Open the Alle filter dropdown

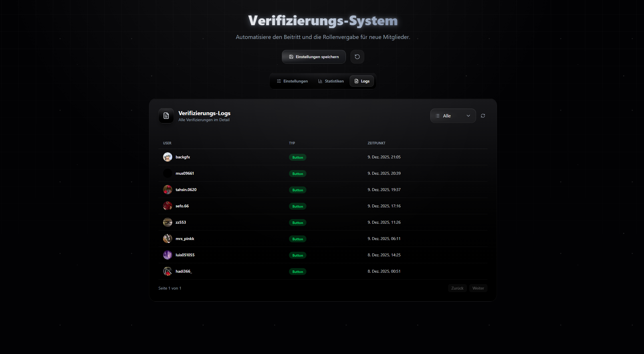pos(453,116)
